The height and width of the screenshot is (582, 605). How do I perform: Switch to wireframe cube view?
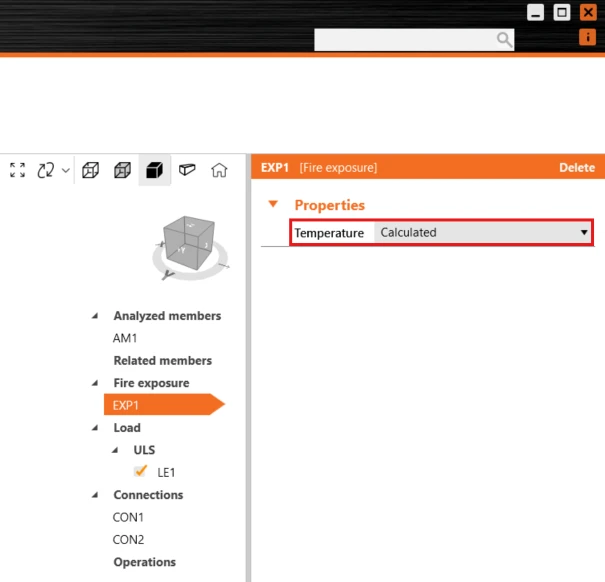click(91, 170)
